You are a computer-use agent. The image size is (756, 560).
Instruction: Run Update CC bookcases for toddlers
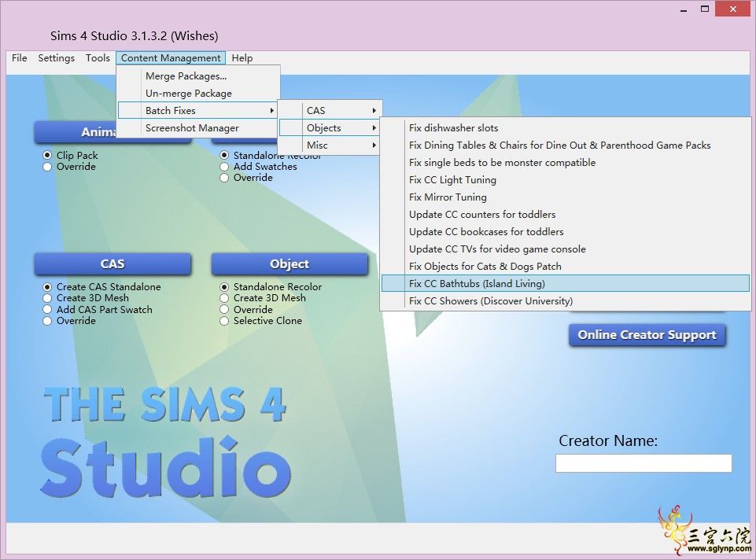(x=566, y=232)
